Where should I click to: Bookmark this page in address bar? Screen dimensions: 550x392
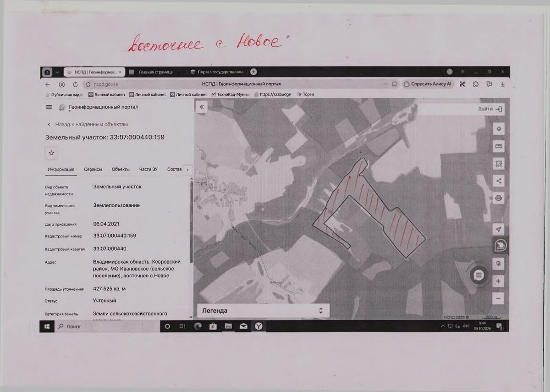pyautogui.click(x=394, y=84)
